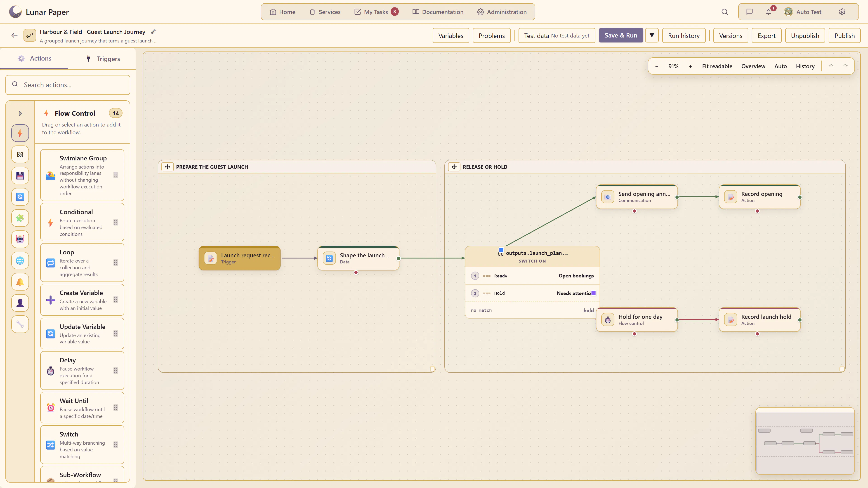Go back using the left arrow

pos(14,35)
